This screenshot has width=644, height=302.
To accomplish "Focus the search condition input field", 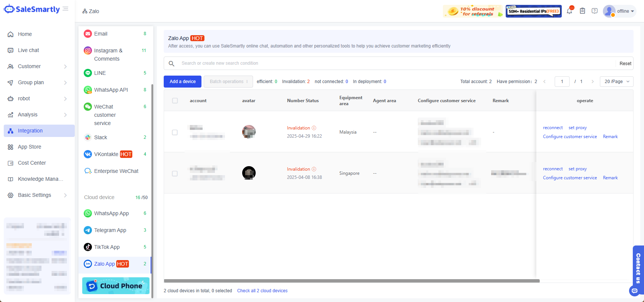I will coord(396,63).
